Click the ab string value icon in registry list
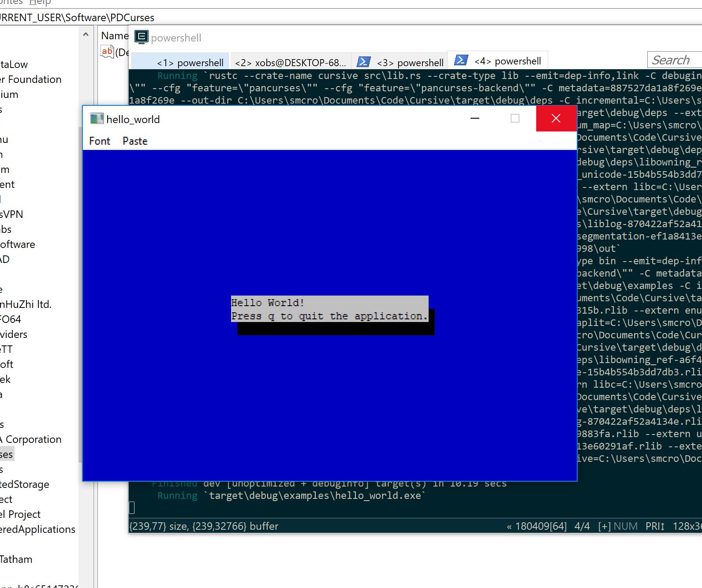Viewport: 702px width, 588px height. pos(107,52)
